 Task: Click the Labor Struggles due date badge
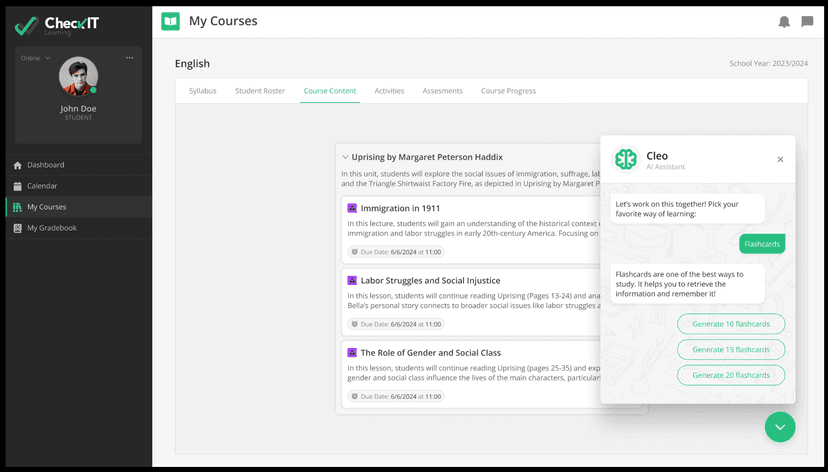pyautogui.click(x=396, y=324)
